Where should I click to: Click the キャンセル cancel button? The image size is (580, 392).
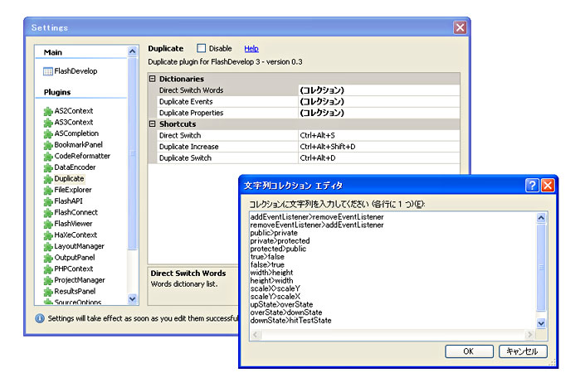pos(523,351)
